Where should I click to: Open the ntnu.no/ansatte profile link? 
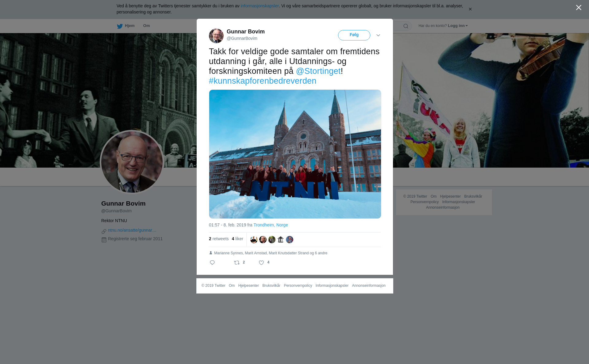coord(132,230)
